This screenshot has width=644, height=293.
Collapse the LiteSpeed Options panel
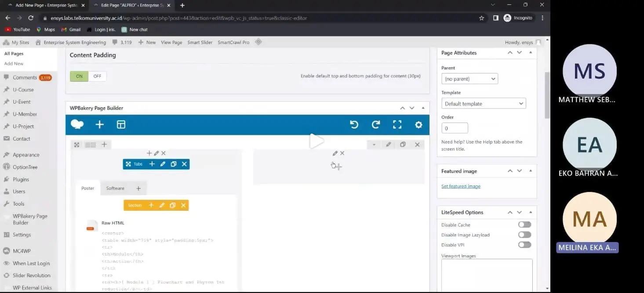point(531,212)
